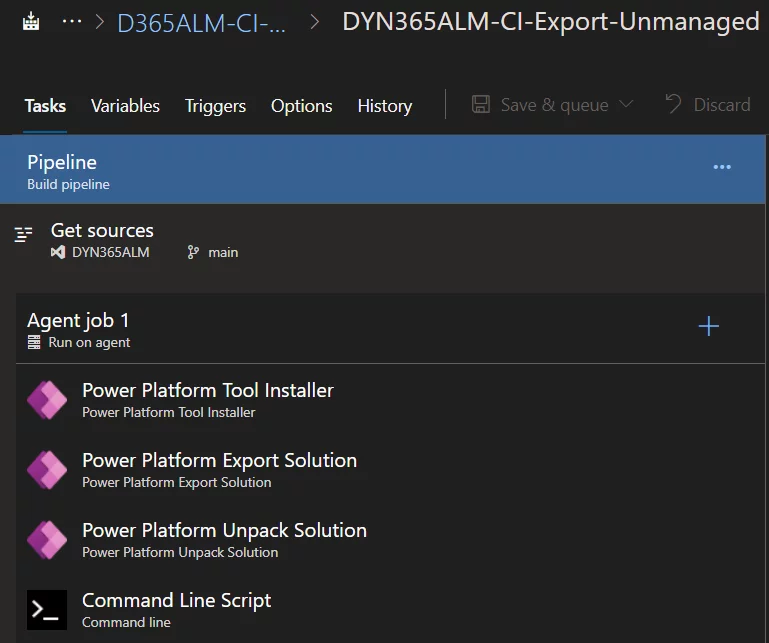Click the Command Line Script terminal icon
769x643 pixels.
click(47, 610)
